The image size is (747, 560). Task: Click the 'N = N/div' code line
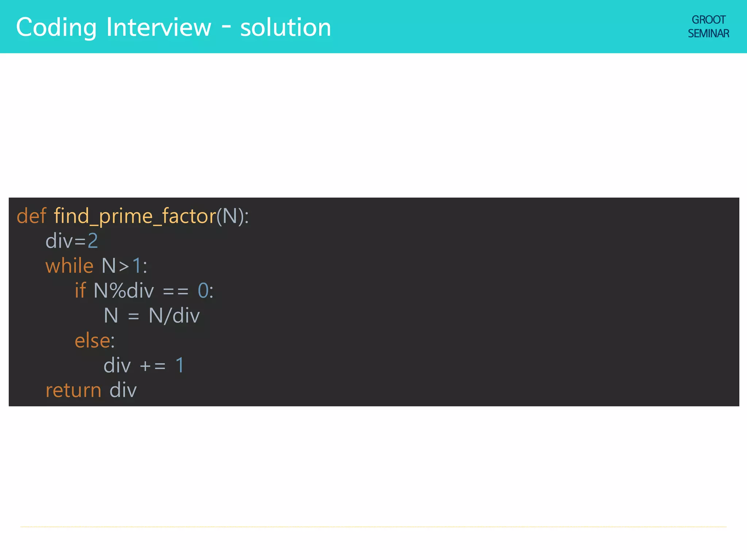(x=152, y=316)
